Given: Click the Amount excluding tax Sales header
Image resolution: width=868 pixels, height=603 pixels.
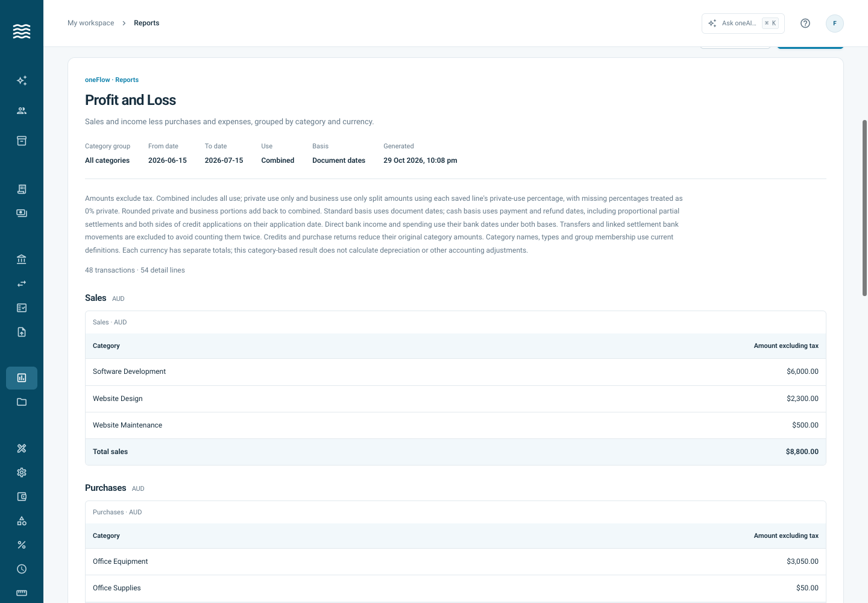Looking at the screenshot, I should pyautogui.click(x=786, y=346).
